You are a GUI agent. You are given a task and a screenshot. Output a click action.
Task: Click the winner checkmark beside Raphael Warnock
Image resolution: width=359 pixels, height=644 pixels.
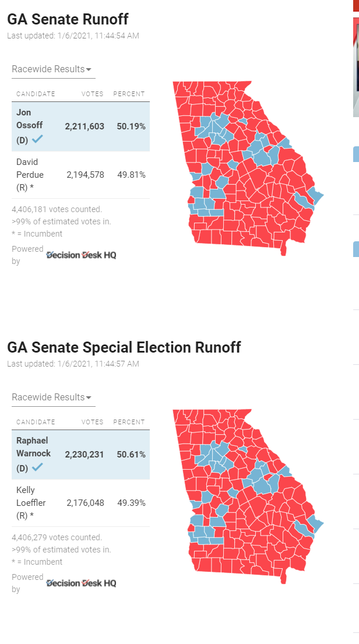(37, 468)
